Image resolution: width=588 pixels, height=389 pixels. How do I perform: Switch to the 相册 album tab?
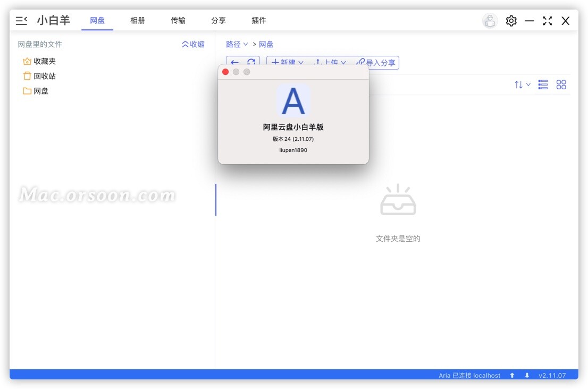[x=138, y=20]
